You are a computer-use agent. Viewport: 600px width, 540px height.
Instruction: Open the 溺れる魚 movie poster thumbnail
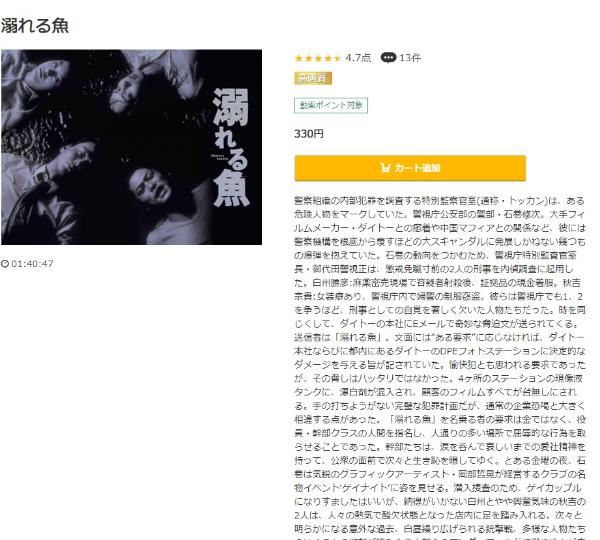click(132, 147)
